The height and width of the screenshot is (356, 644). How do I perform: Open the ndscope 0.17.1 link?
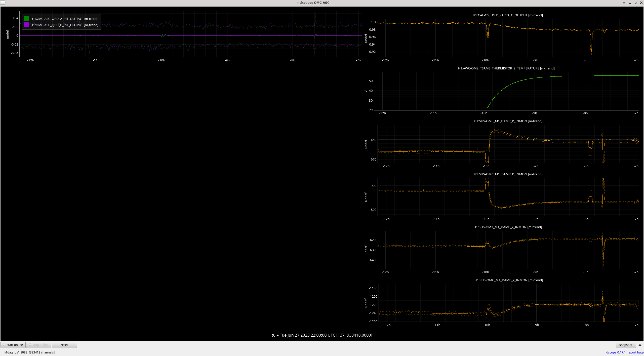tap(615, 352)
